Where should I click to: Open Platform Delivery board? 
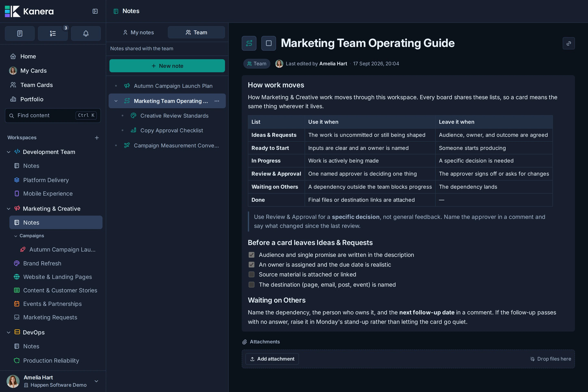56,180
